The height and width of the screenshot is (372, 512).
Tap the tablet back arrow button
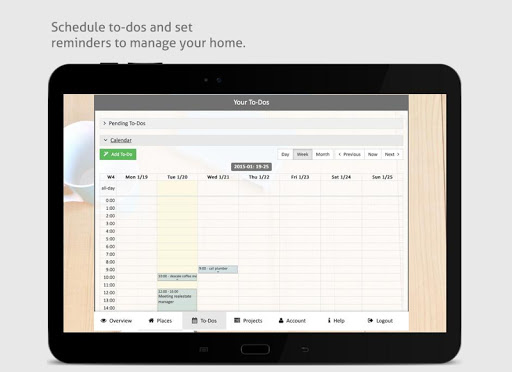pyautogui.click(x=305, y=349)
